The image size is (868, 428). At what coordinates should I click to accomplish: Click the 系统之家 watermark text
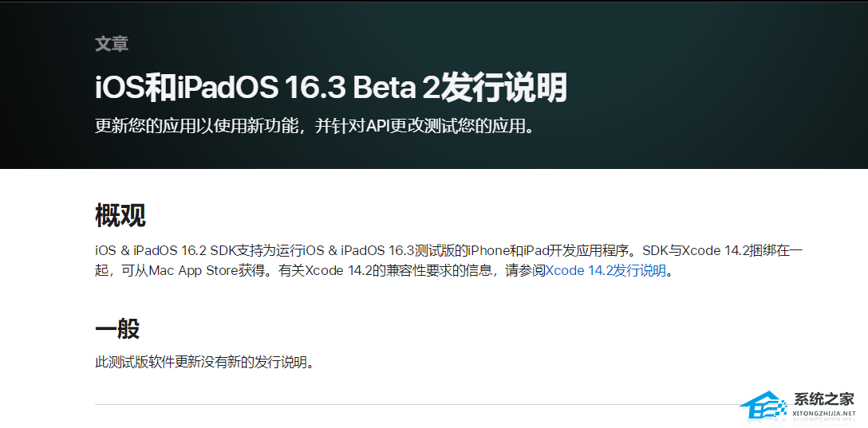pos(824,399)
